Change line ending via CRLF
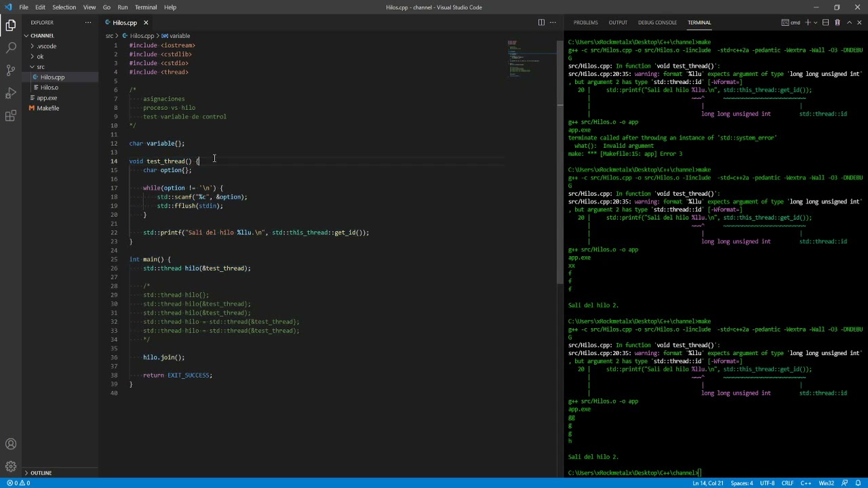Image resolution: width=868 pixels, height=488 pixels. click(x=787, y=483)
